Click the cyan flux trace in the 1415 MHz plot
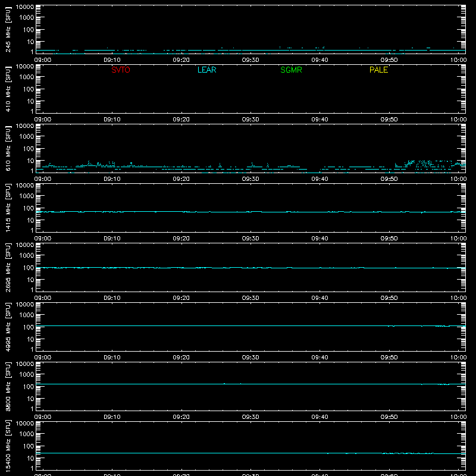Viewport: 476px width, 476px height. [250, 212]
